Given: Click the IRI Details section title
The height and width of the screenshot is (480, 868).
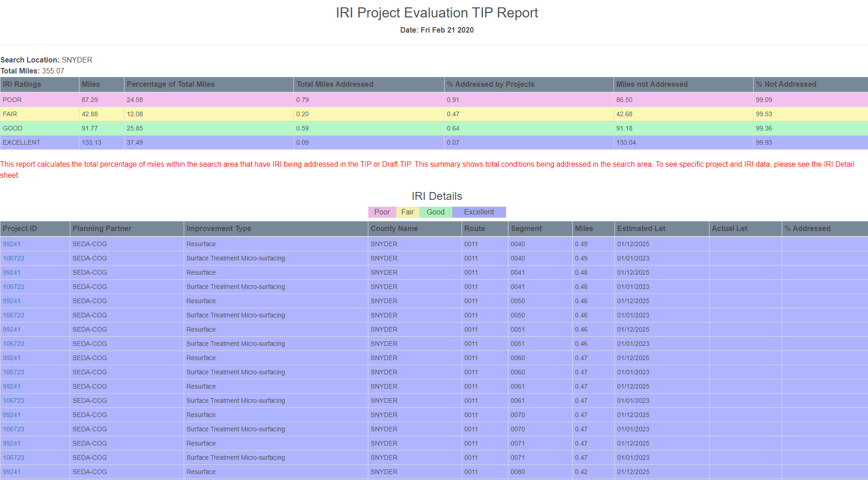Looking at the screenshot, I should [x=437, y=196].
